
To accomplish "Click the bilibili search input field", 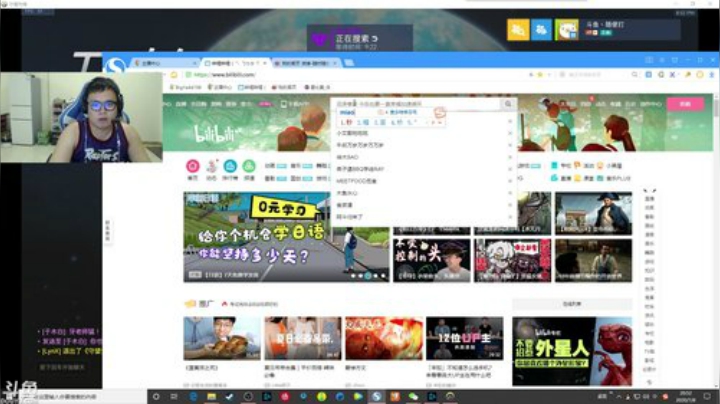I will point(417,104).
